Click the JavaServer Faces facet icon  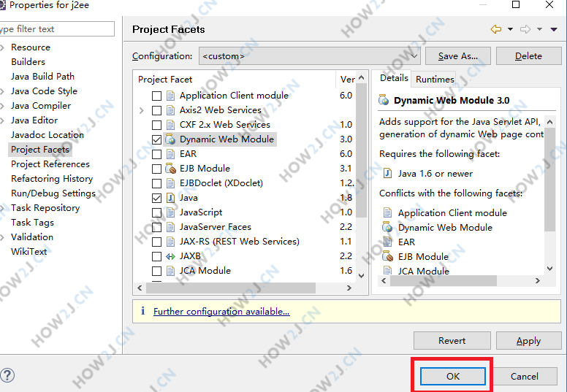click(170, 227)
